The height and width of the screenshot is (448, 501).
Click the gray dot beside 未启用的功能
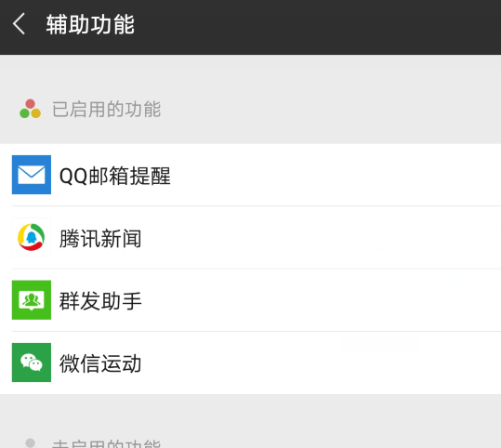click(x=31, y=442)
